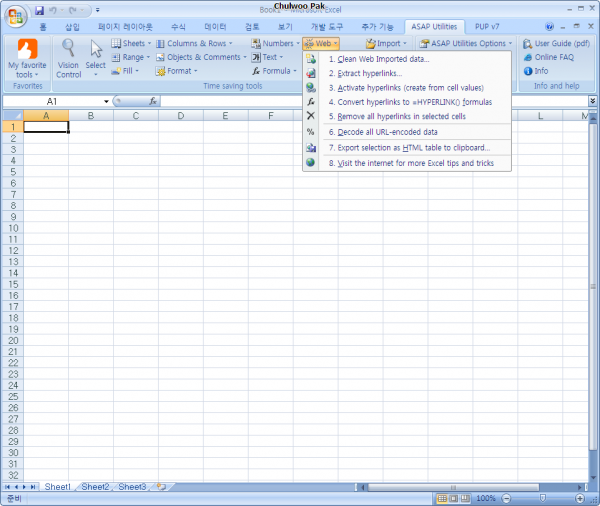Click the Extract hyperlinks icon

tap(311, 73)
